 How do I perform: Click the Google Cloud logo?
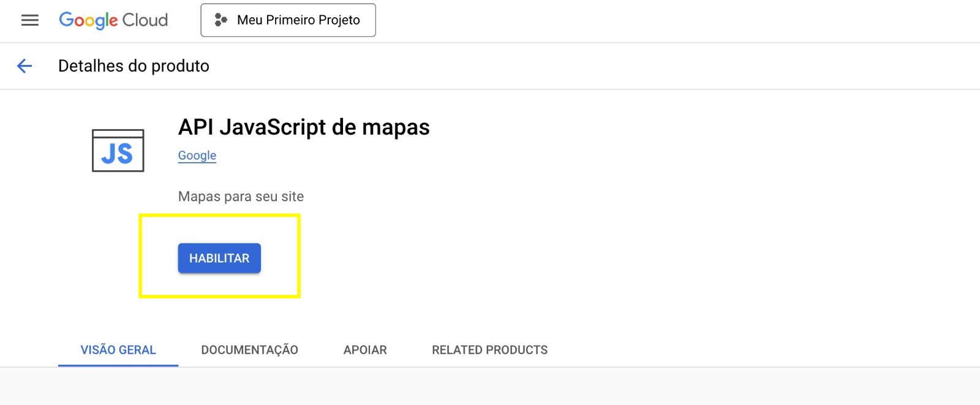pos(113,20)
